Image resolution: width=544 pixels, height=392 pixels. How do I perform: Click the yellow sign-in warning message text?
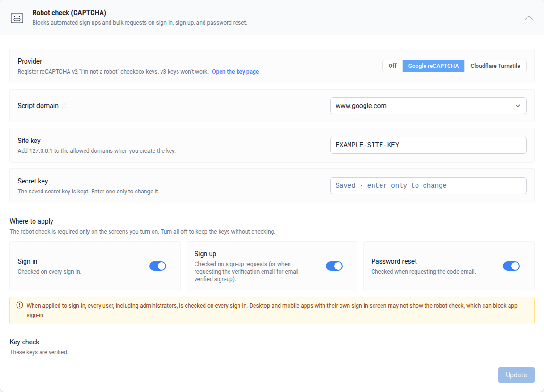pos(272,310)
